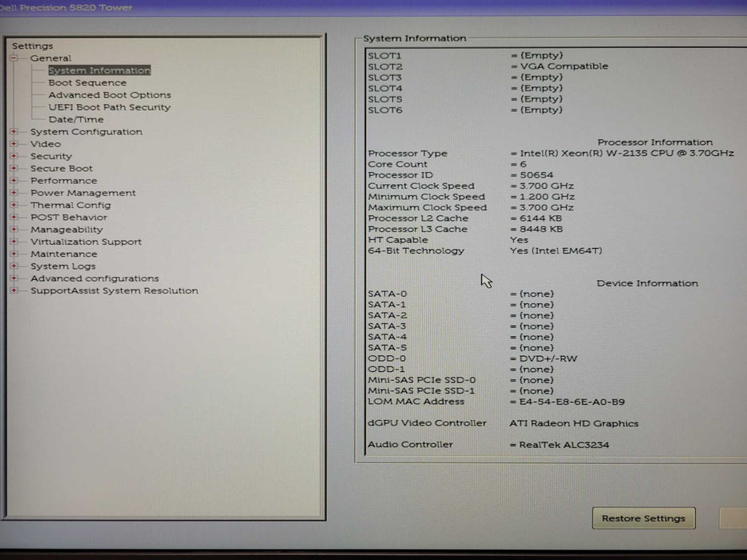Select the Video category label
747x560 pixels.
click(x=46, y=144)
